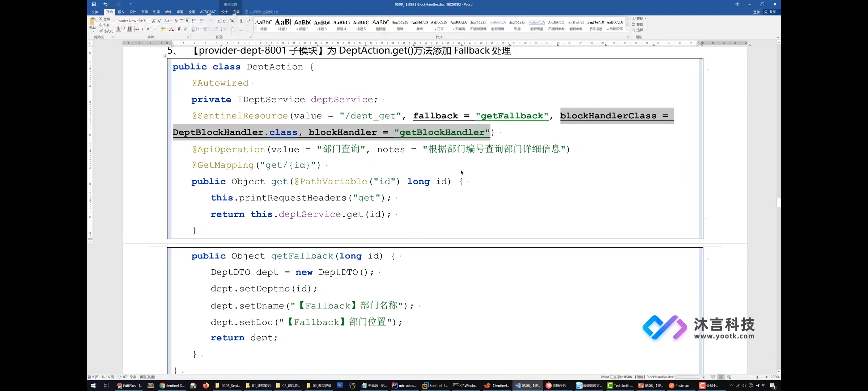Open the 小五 font size dropdown
Screen dimensions: 868x391
(150, 21)
